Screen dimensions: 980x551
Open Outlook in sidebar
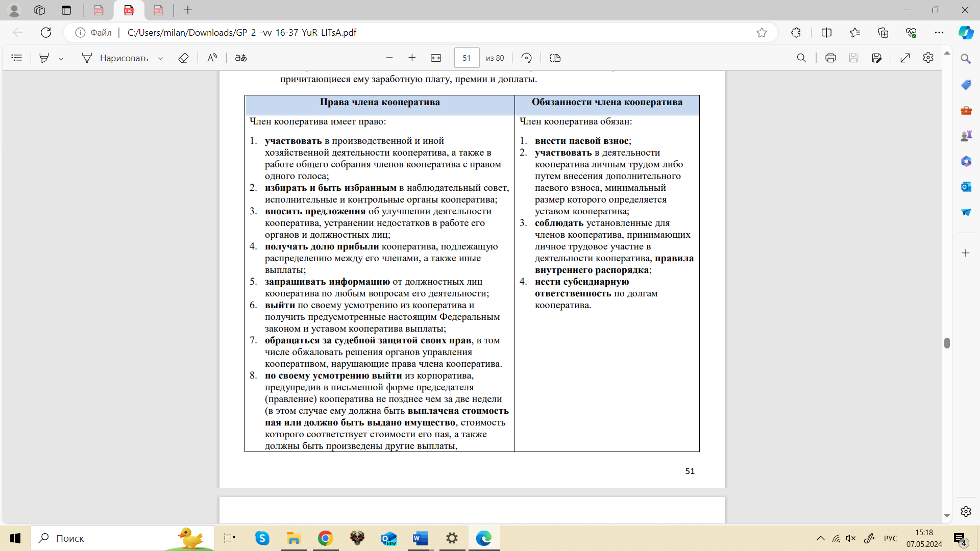coord(966,187)
